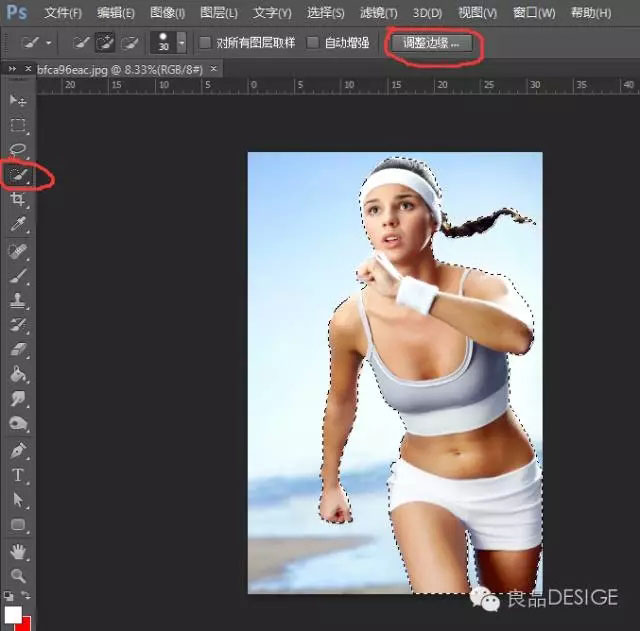
Task: Select the Hand tool
Action: pyautogui.click(x=18, y=551)
